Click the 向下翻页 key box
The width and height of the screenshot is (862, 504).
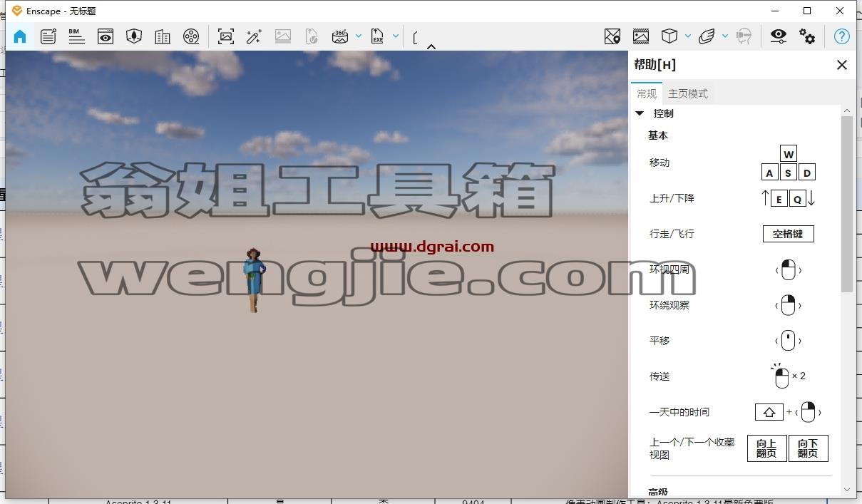808,448
